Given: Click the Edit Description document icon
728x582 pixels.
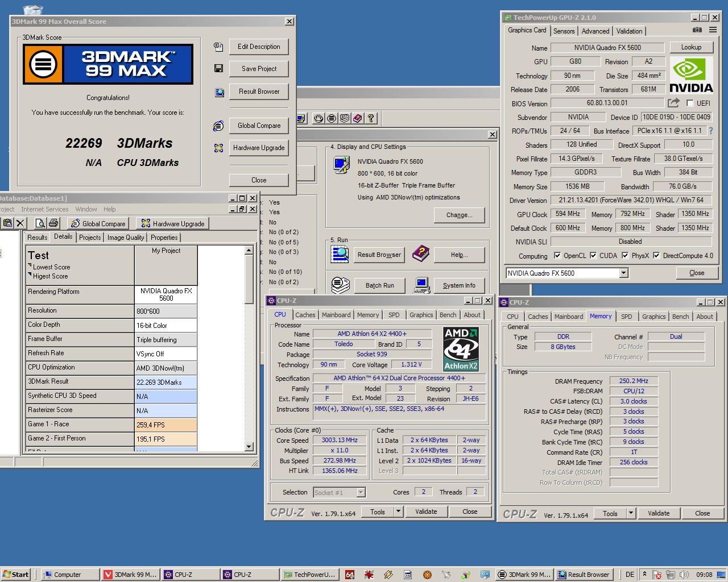Looking at the screenshot, I should [218, 47].
